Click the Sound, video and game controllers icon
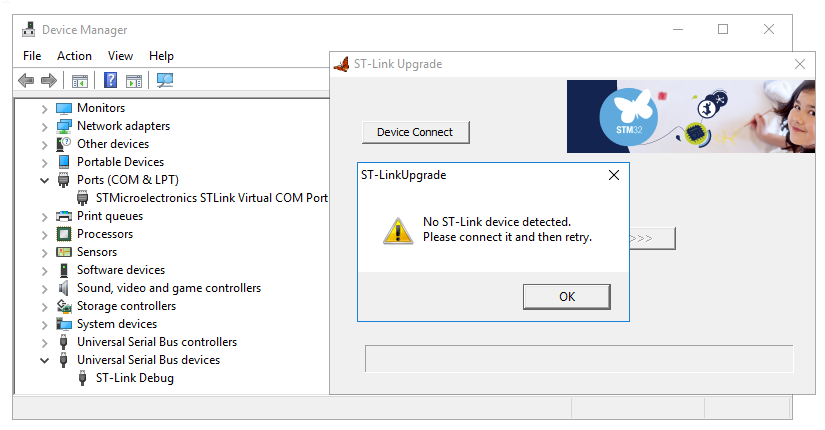 coord(64,288)
